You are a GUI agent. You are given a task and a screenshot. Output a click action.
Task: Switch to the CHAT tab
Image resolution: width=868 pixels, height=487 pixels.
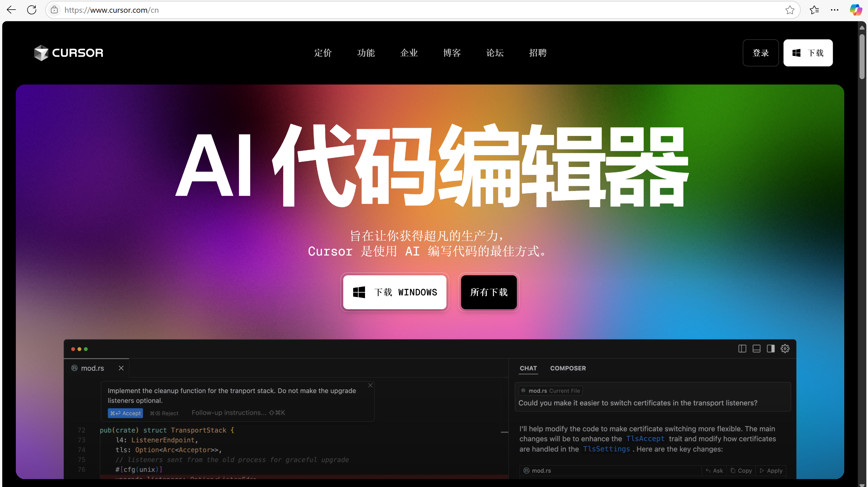(x=528, y=368)
